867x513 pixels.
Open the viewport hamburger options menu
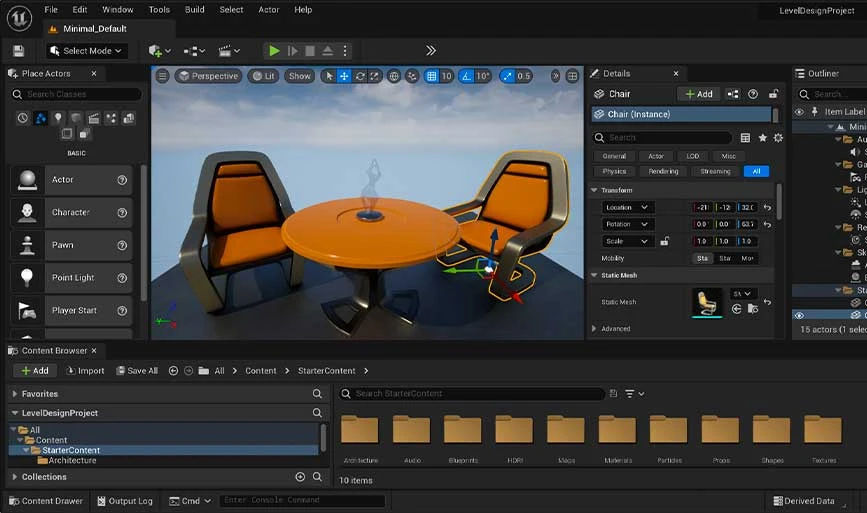(x=162, y=76)
